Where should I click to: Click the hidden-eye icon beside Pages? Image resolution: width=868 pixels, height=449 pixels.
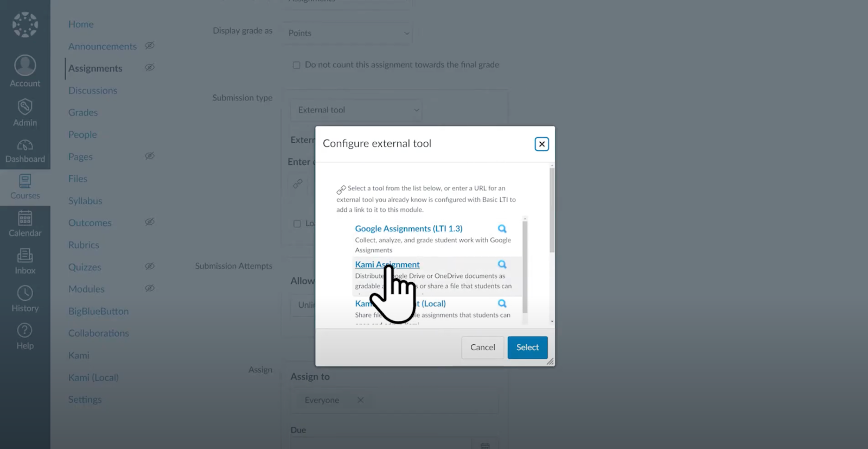[150, 156]
